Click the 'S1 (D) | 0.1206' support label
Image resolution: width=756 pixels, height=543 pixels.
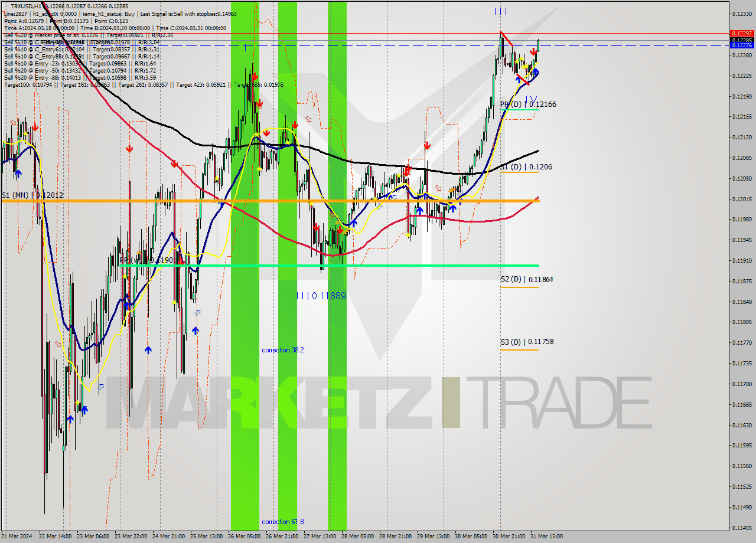point(526,167)
